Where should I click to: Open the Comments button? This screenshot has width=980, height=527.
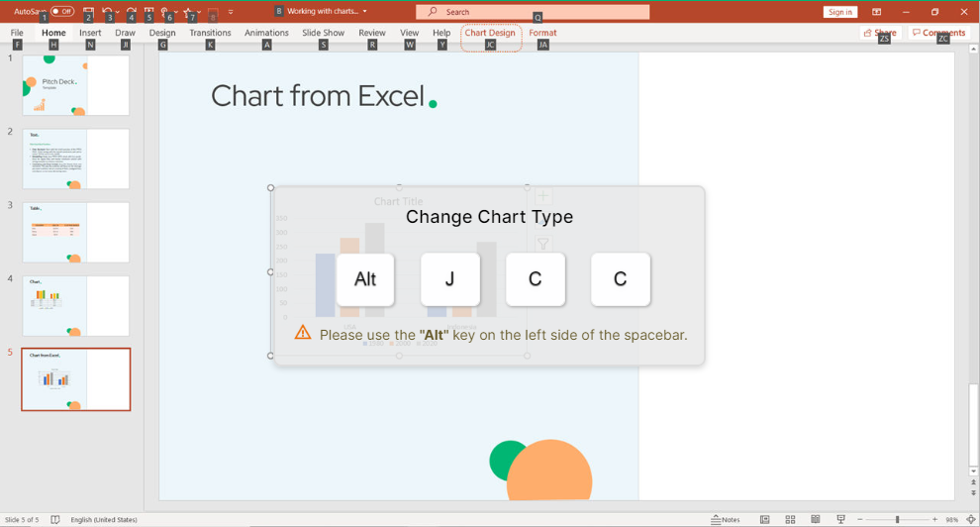click(938, 33)
